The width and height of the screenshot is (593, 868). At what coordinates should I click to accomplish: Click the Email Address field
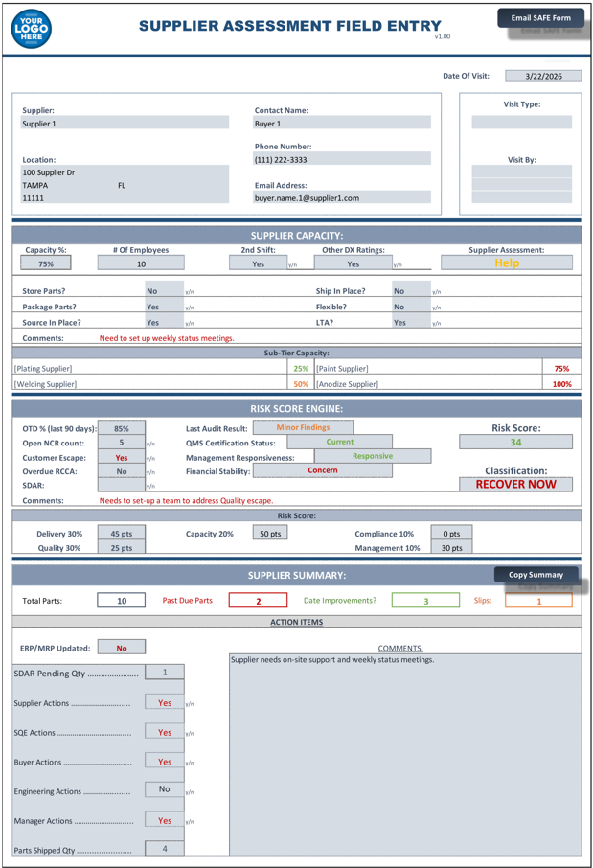click(x=342, y=197)
